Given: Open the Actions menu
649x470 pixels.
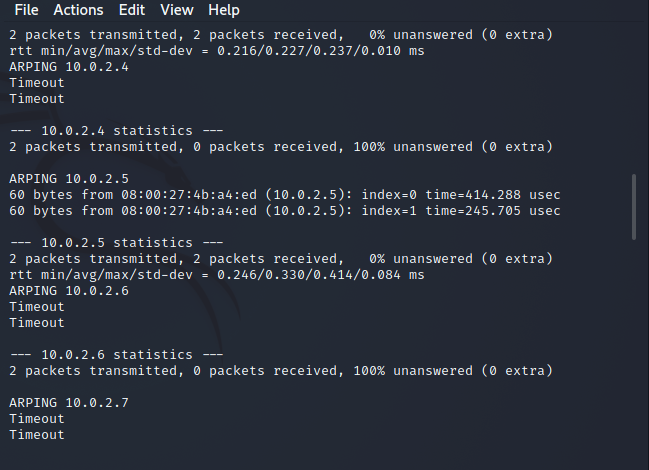Looking at the screenshot, I should tap(78, 10).
